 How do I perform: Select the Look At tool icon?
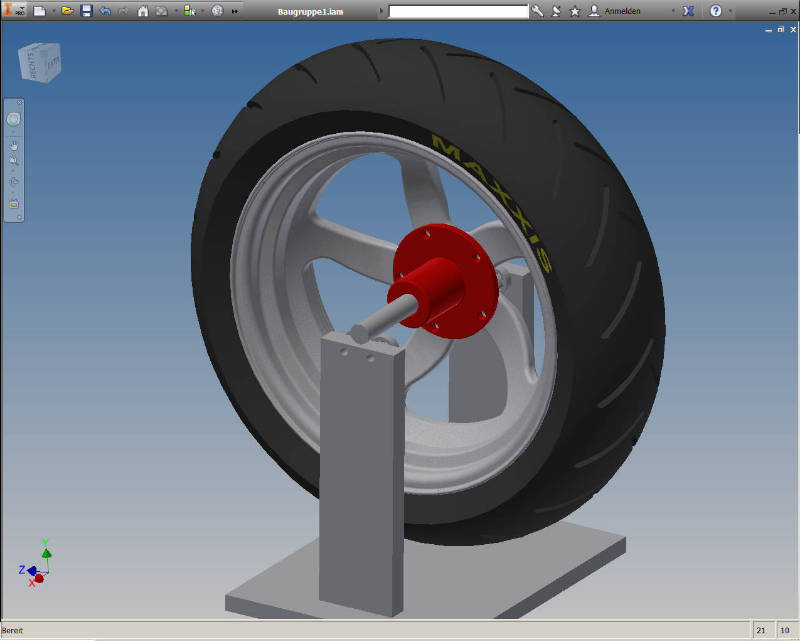[x=14, y=204]
